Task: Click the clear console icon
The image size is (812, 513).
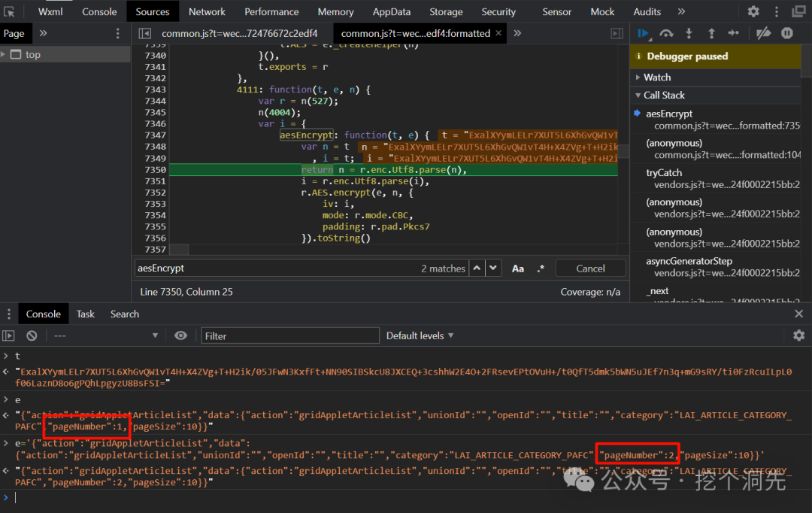Action: pos(32,335)
